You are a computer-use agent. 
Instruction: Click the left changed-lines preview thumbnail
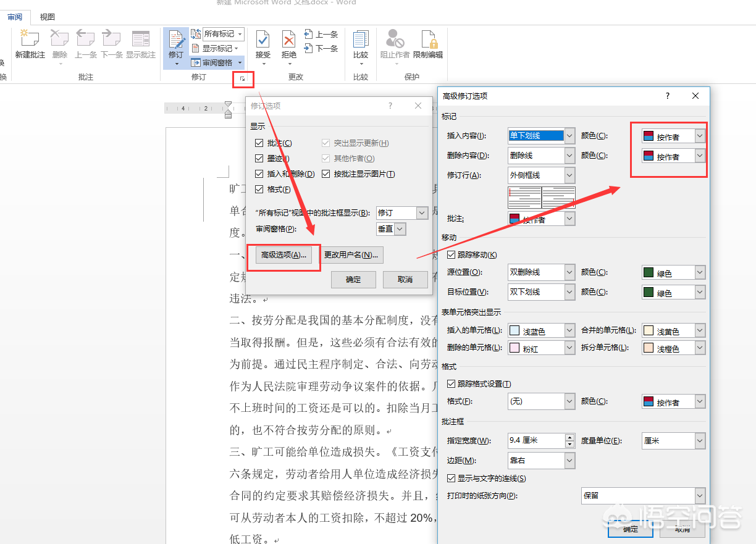pyautogui.click(x=524, y=198)
